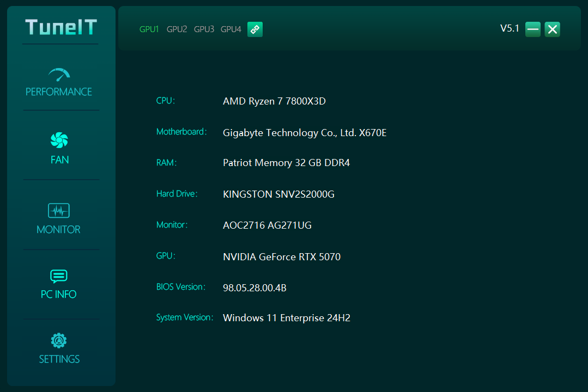This screenshot has width=588, height=392.
Task: Minimize the TuneIT window
Action: pos(533,29)
